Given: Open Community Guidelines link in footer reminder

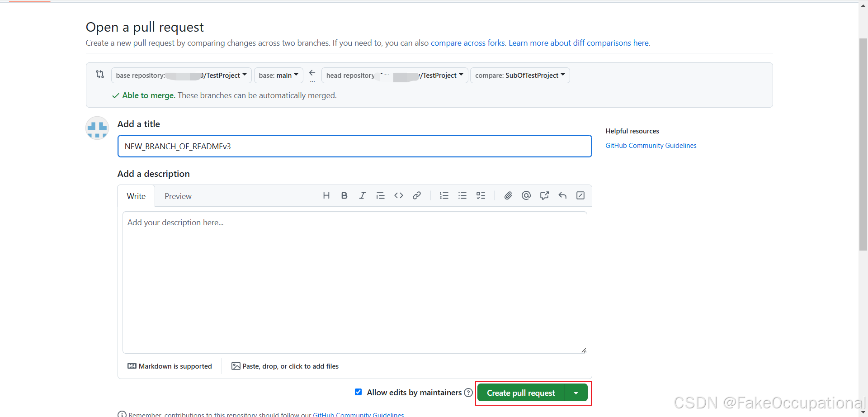Looking at the screenshot, I should click(x=359, y=414).
